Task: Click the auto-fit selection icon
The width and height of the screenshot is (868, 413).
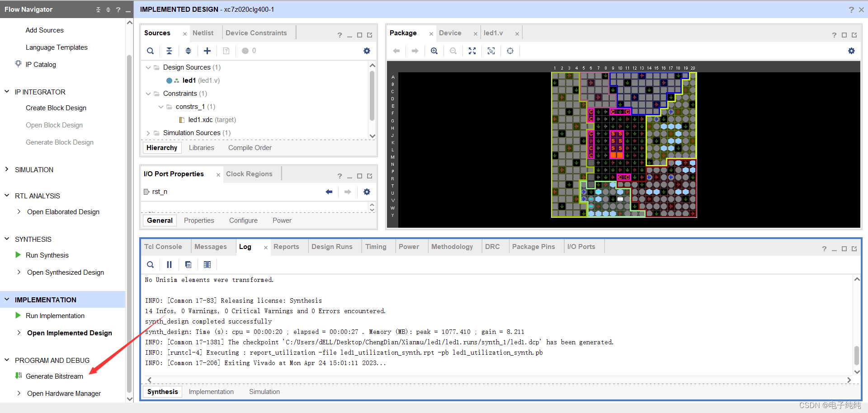Action: (491, 51)
